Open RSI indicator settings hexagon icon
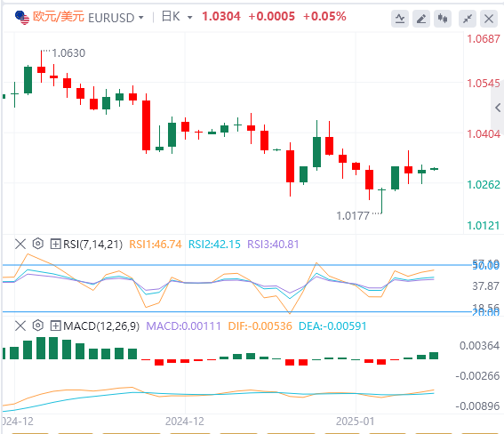Viewport: 504px width, 434px height. pyautogui.click(x=38, y=244)
